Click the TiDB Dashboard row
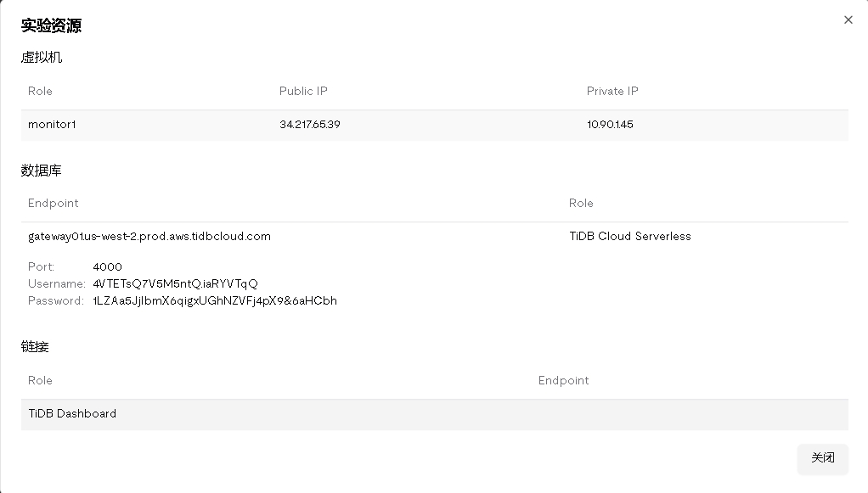Viewport: 868px width, 493px height. click(72, 414)
